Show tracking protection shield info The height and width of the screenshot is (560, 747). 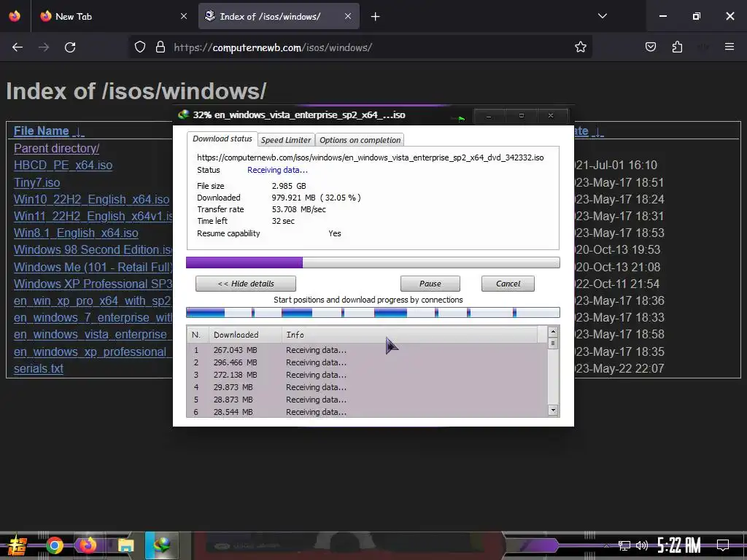click(139, 47)
